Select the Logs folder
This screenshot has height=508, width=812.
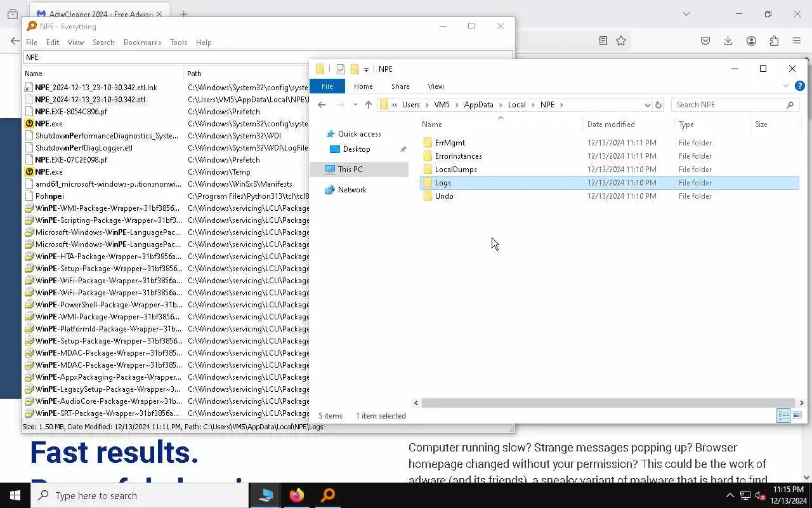pos(609,183)
